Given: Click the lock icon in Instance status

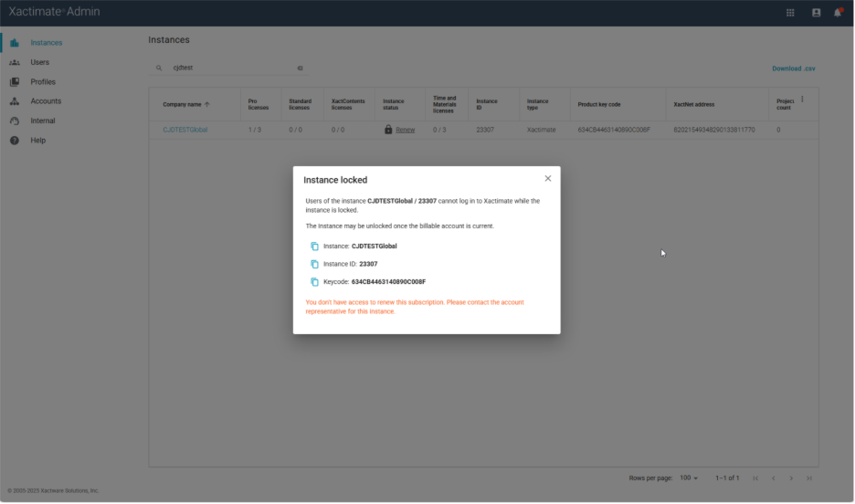Looking at the screenshot, I should (388, 130).
